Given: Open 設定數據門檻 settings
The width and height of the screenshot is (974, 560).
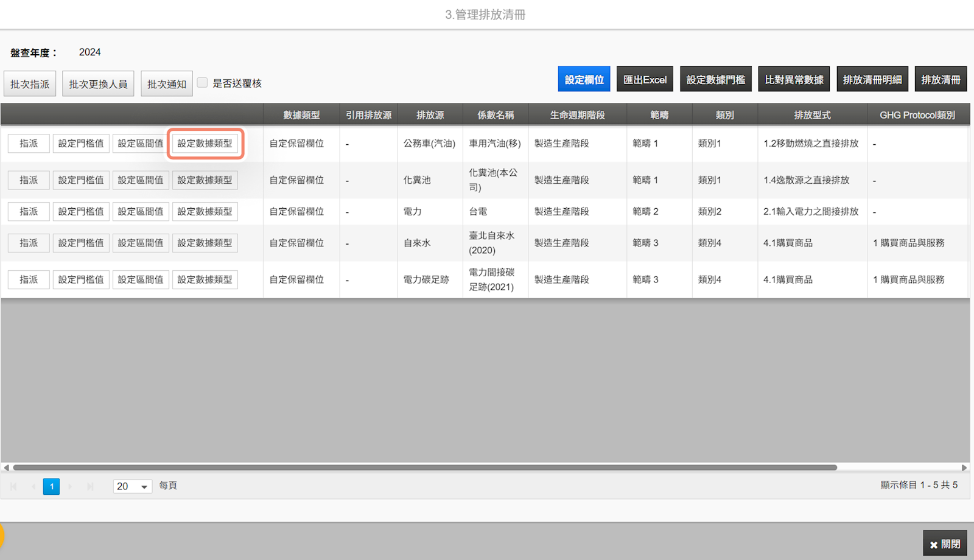Looking at the screenshot, I should pos(715,79).
